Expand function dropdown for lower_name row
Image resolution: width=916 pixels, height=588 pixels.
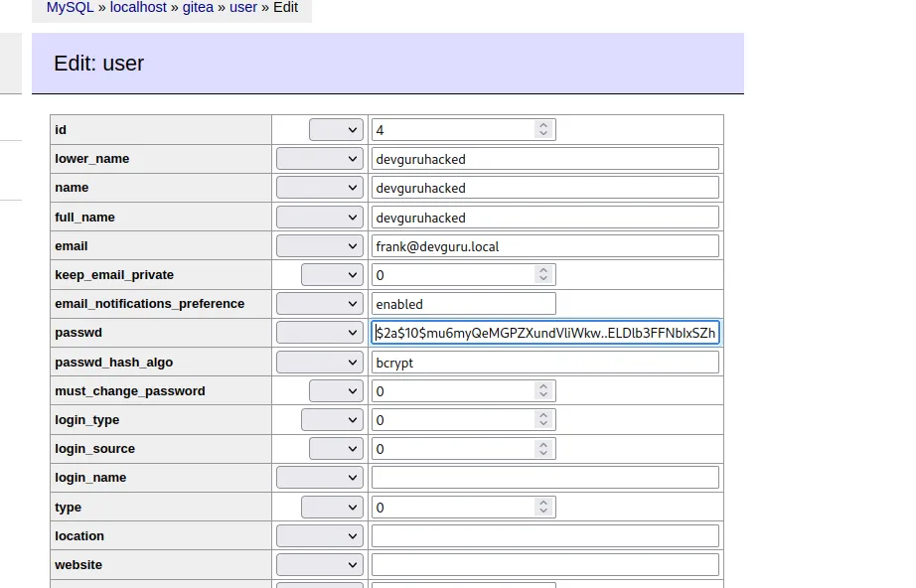pyautogui.click(x=319, y=159)
